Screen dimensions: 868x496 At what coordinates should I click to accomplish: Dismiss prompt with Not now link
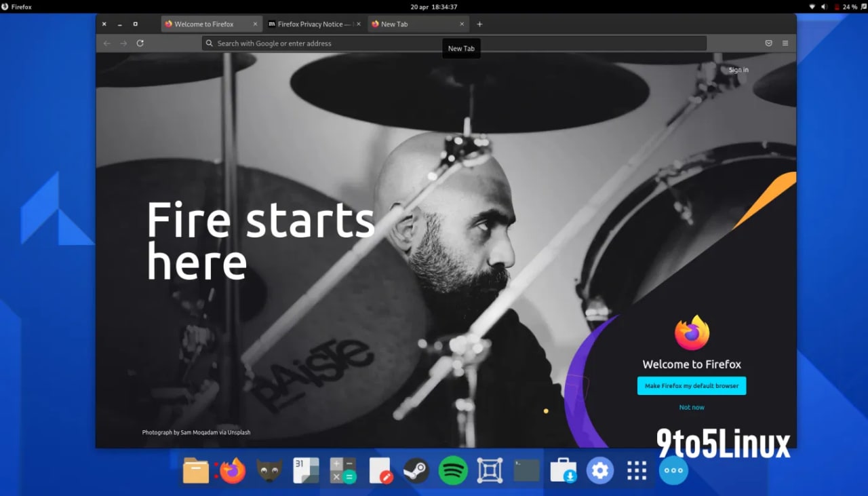click(692, 407)
